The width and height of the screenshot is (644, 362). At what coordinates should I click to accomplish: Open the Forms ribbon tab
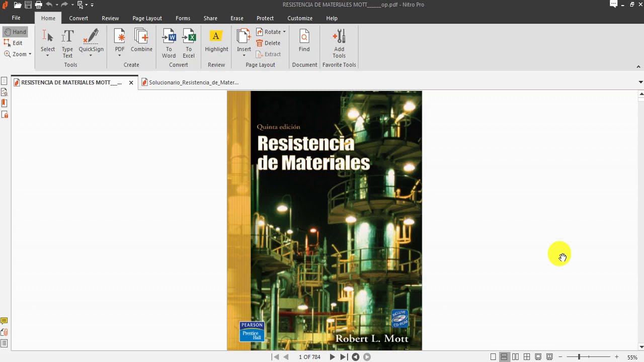pyautogui.click(x=183, y=18)
